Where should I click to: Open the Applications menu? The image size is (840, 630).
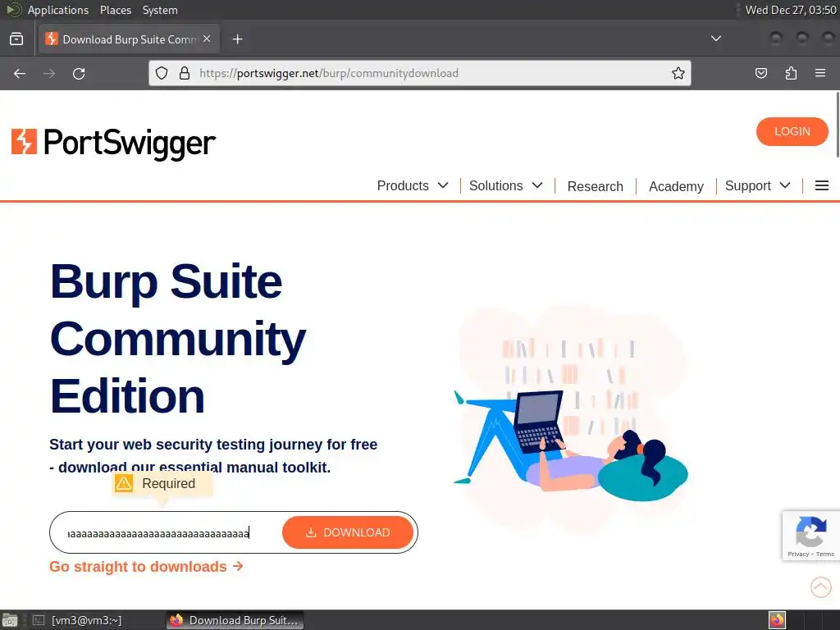(58, 10)
